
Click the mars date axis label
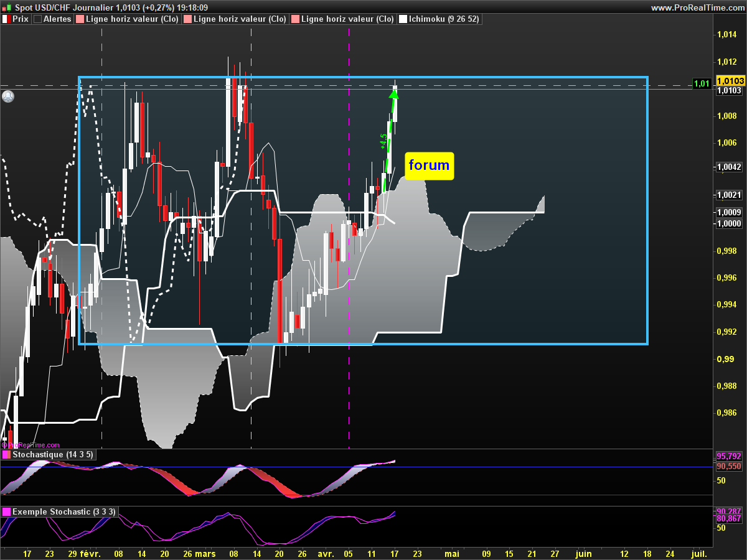(x=205, y=553)
